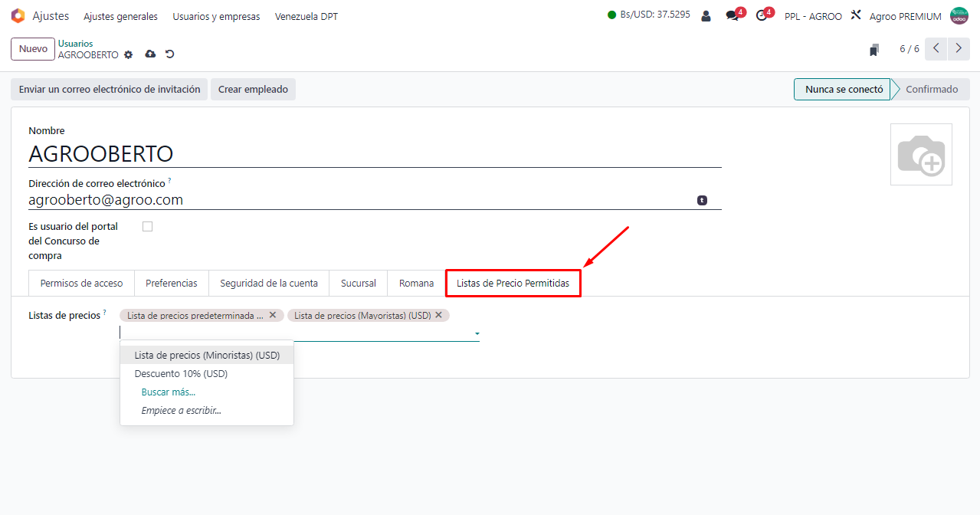Go to next record with right arrow
The height and width of the screenshot is (515, 980).
pyautogui.click(x=959, y=49)
